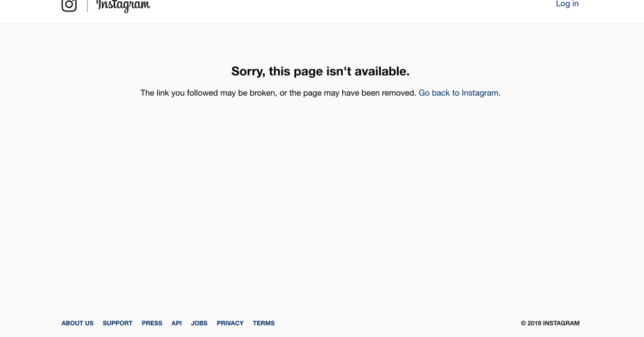
Task: Open the TERMS footer link
Action: 264,323
